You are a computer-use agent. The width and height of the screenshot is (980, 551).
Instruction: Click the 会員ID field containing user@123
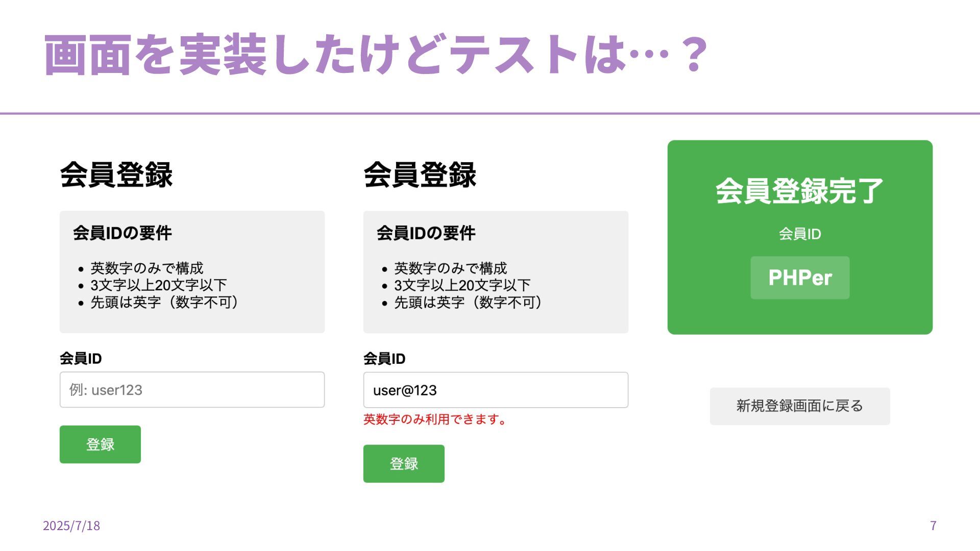click(496, 390)
